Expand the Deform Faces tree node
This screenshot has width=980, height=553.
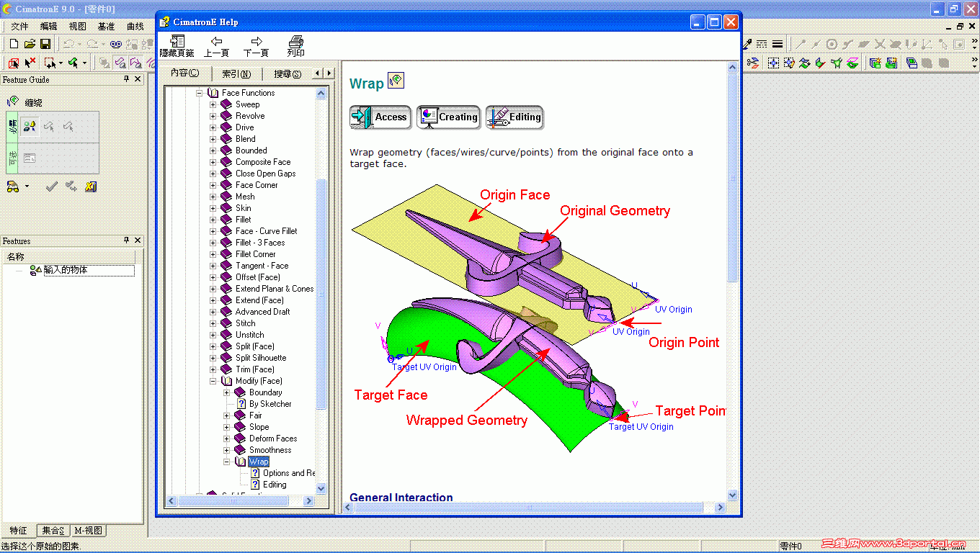point(227,439)
